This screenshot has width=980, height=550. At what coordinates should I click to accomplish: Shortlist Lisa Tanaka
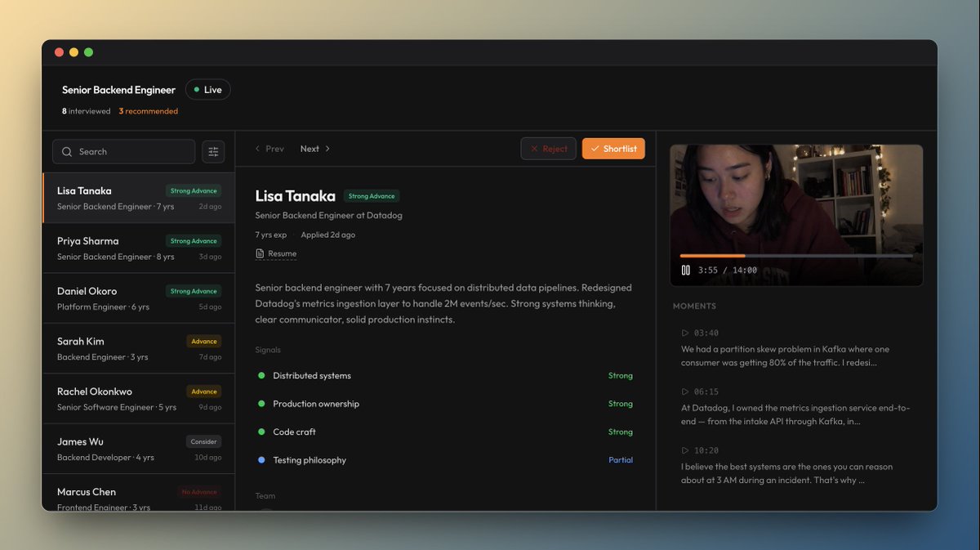coord(613,149)
